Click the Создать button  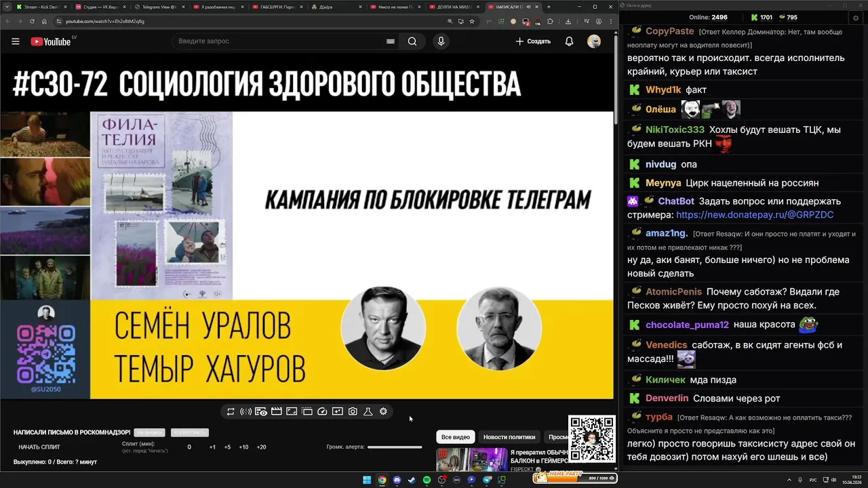tap(533, 41)
